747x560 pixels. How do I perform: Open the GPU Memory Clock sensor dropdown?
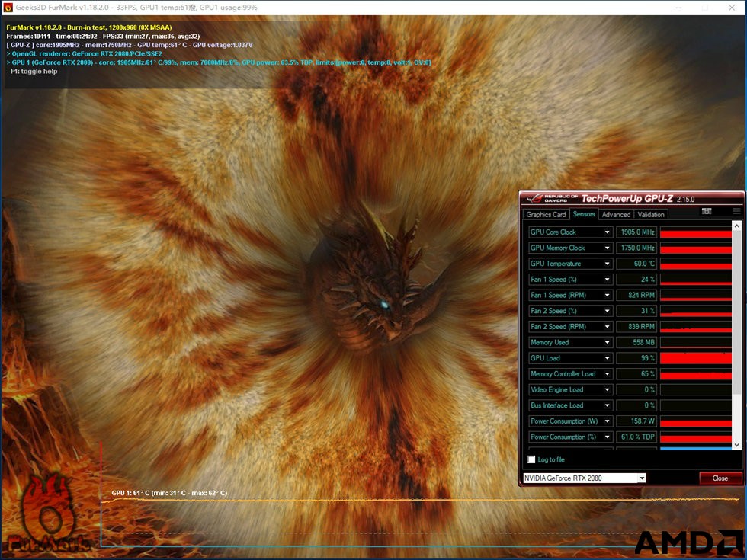(608, 248)
